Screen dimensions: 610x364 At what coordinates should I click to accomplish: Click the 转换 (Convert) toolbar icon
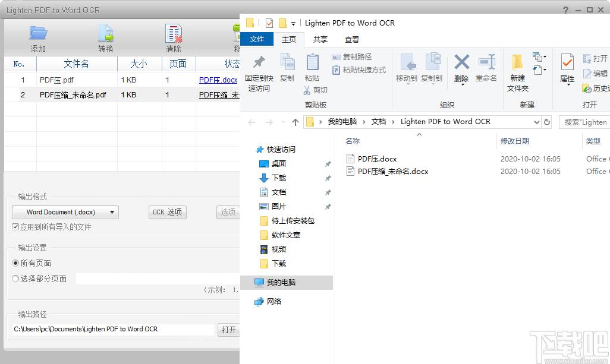pos(106,33)
